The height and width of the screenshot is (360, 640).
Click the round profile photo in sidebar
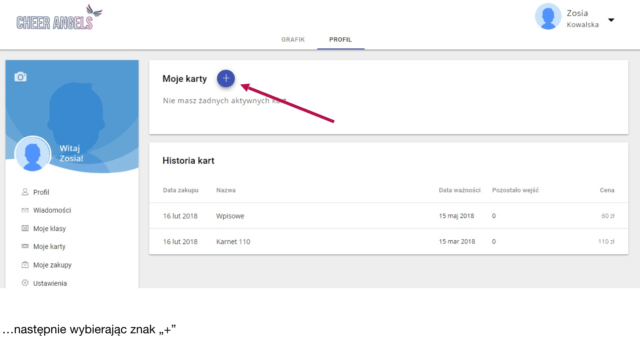pos(33,154)
